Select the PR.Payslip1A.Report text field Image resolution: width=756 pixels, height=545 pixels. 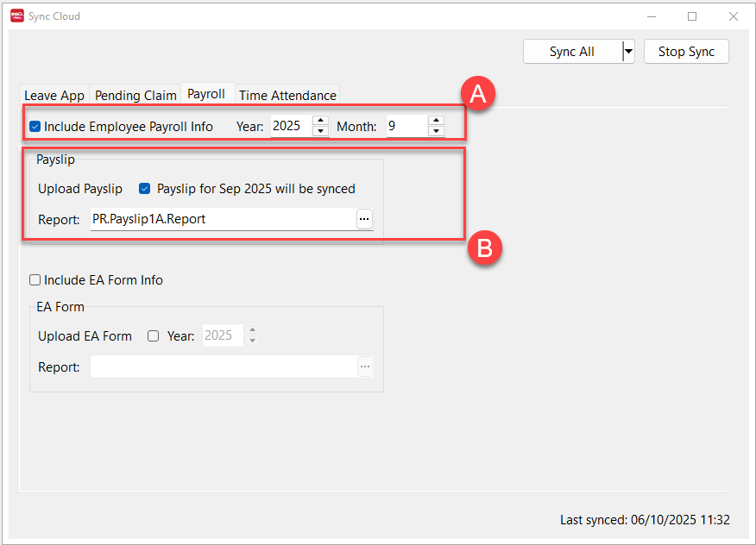[222, 219]
